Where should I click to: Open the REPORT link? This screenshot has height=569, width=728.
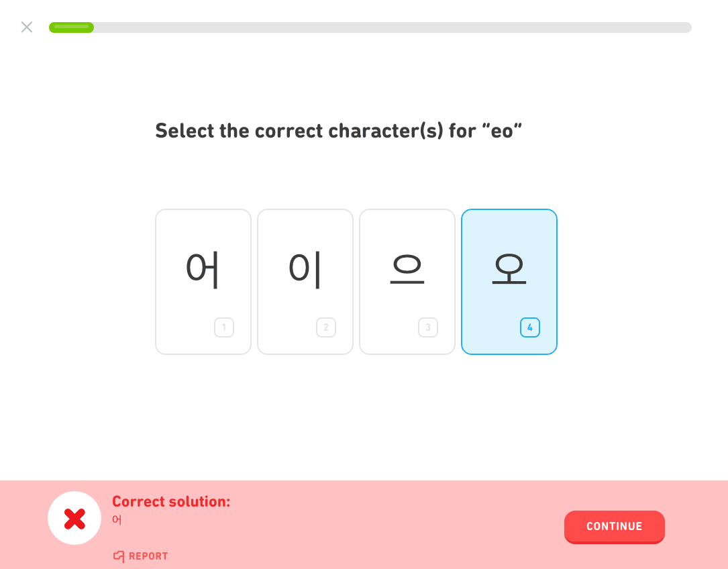coord(140,556)
